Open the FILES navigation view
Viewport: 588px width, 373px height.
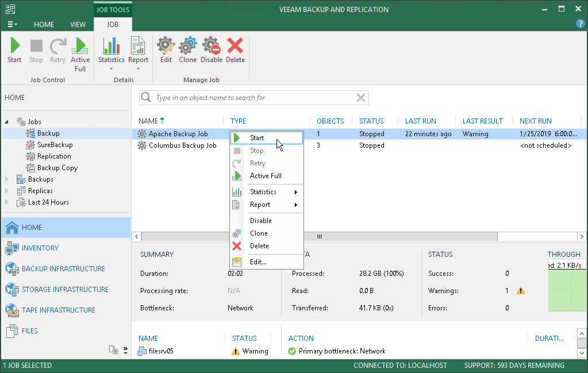[x=66, y=330]
